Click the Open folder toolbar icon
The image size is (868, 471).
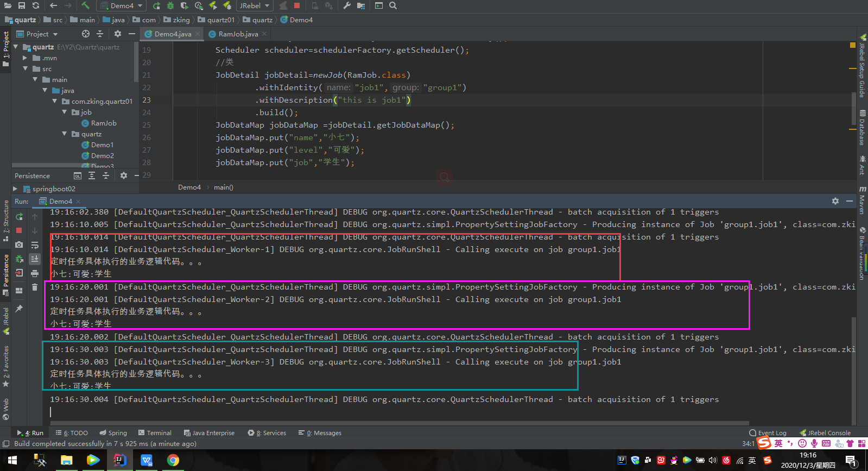8,5
